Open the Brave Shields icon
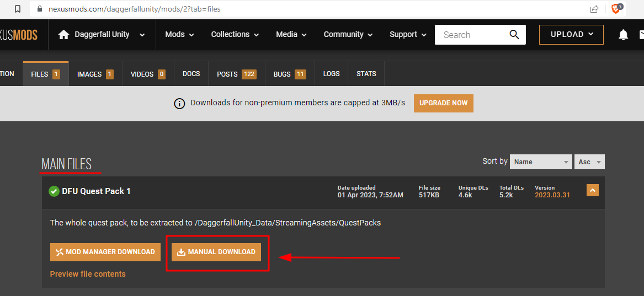The image size is (644, 296). pyautogui.click(x=617, y=8)
